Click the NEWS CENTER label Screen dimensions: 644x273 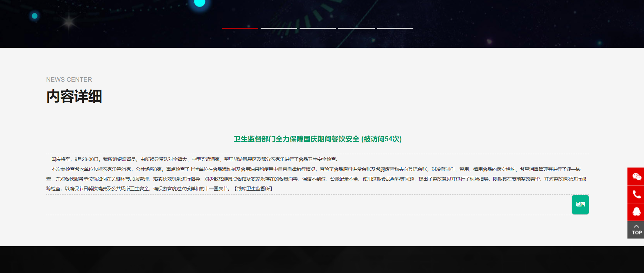click(69, 80)
